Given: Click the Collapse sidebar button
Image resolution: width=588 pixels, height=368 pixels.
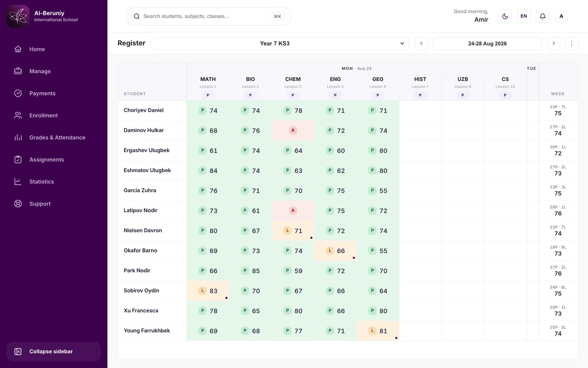Looking at the screenshot, I should 53,352.
